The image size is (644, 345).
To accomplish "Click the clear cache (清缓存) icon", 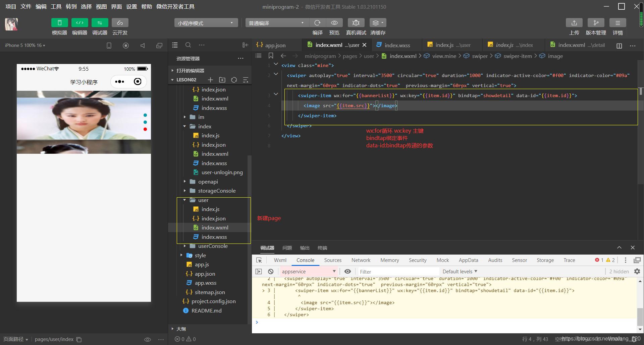I will [x=378, y=23].
